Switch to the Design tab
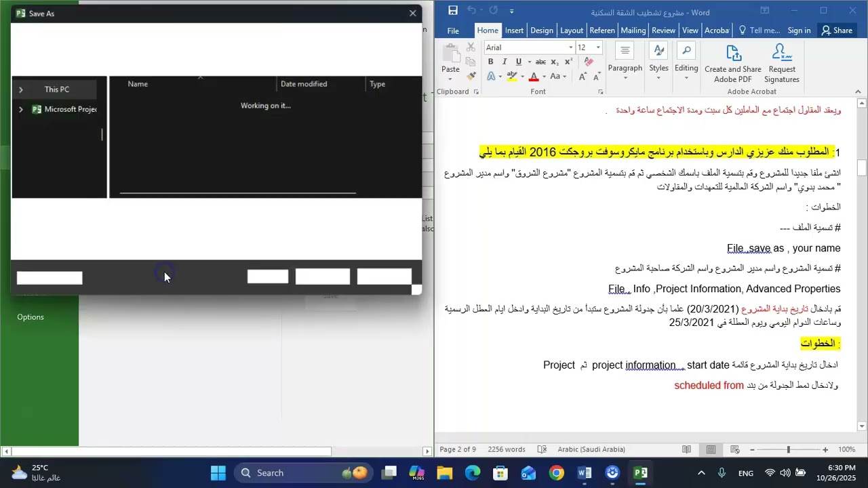 pyautogui.click(x=542, y=30)
